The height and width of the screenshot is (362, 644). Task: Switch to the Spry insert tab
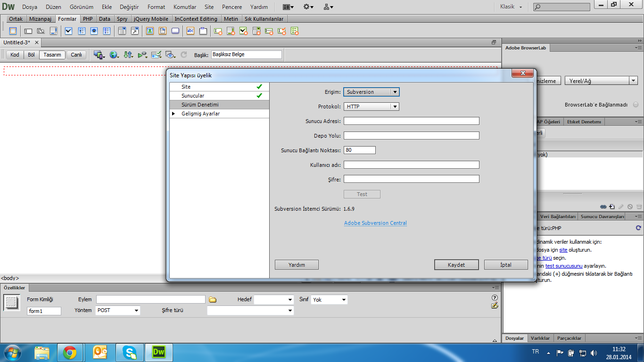(122, 19)
